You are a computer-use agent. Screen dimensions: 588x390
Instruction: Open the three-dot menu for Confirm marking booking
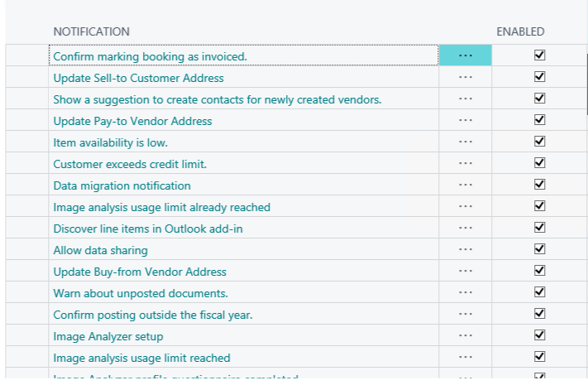pos(465,55)
